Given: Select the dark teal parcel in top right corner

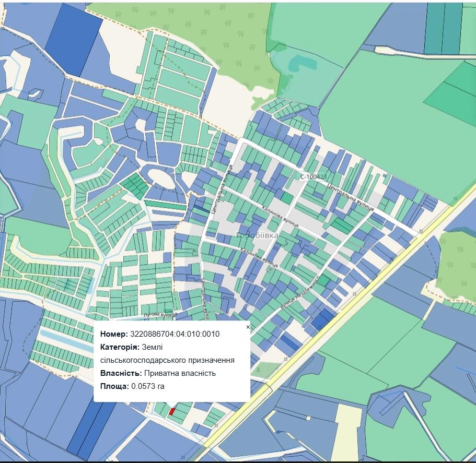Looking at the screenshot, I should click(x=441, y=21).
